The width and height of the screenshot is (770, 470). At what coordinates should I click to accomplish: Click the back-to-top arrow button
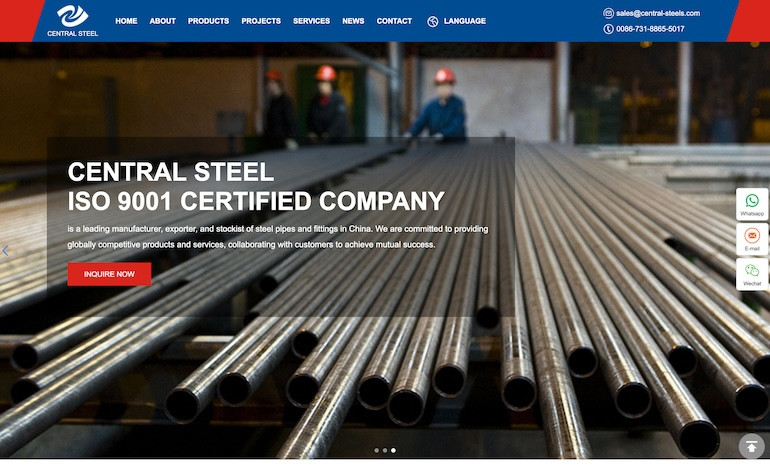(x=751, y=446)
